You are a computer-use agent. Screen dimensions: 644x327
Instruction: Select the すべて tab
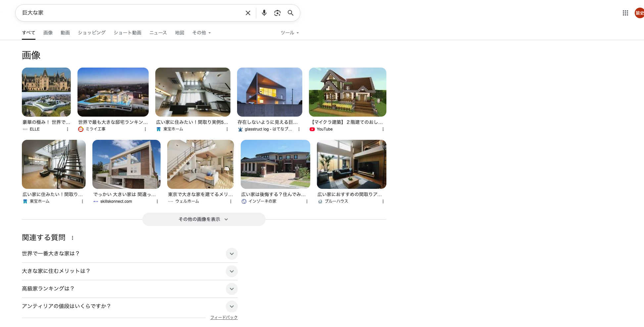[x=28, y=33]
